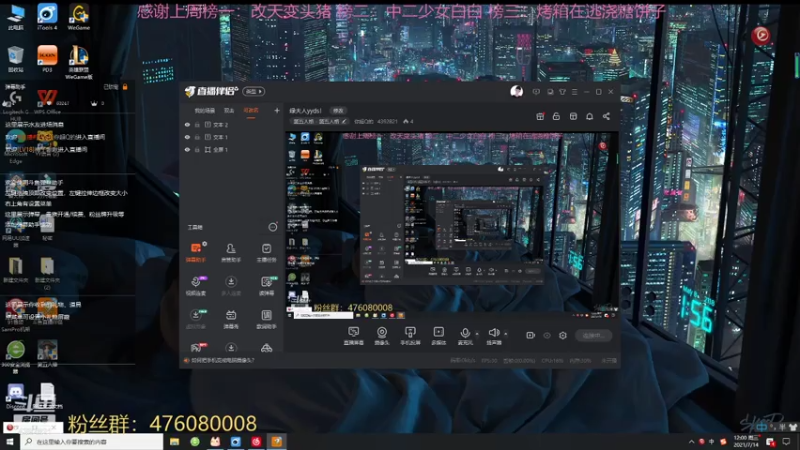800x450 pixels.
Task: Click the start live button at bottom right
Action: [593, 335]
